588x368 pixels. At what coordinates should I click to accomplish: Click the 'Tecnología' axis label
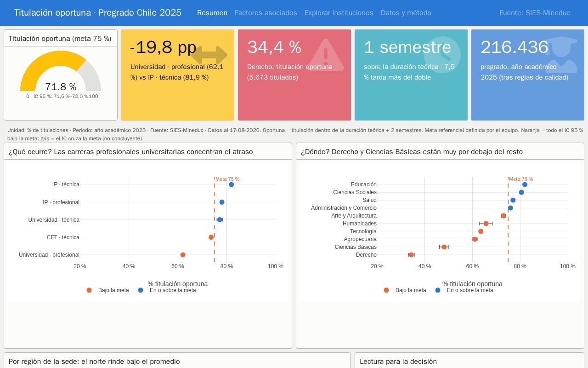(363, 231)
